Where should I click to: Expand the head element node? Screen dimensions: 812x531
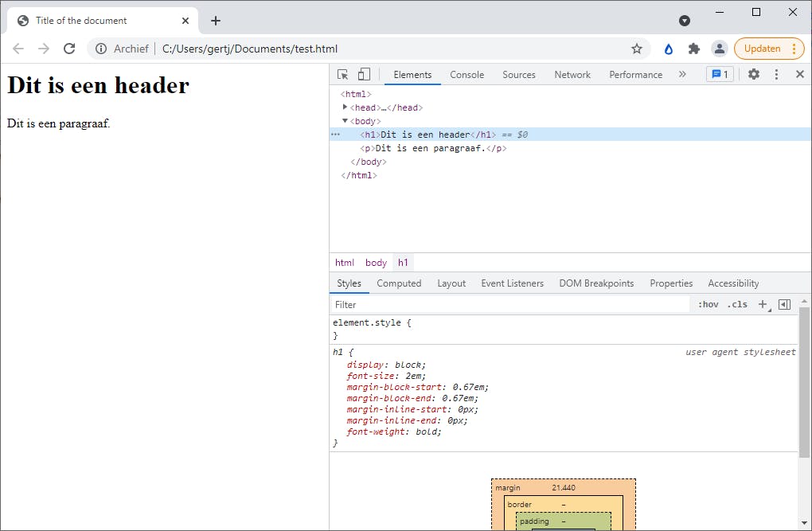pos(345,107)
